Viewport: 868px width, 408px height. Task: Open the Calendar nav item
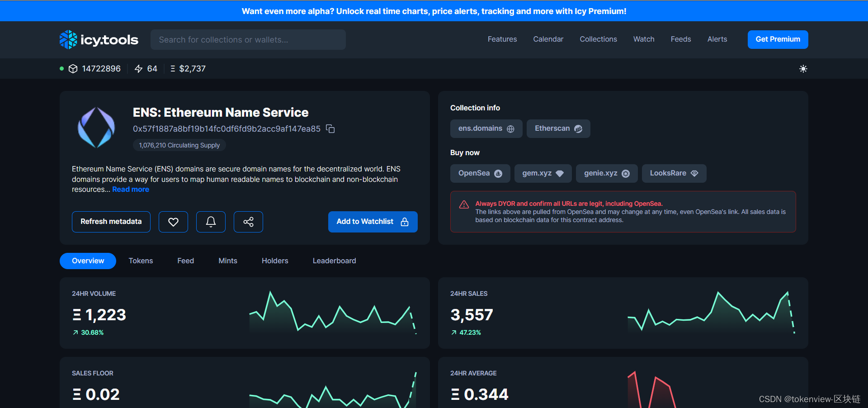point(548,39)
